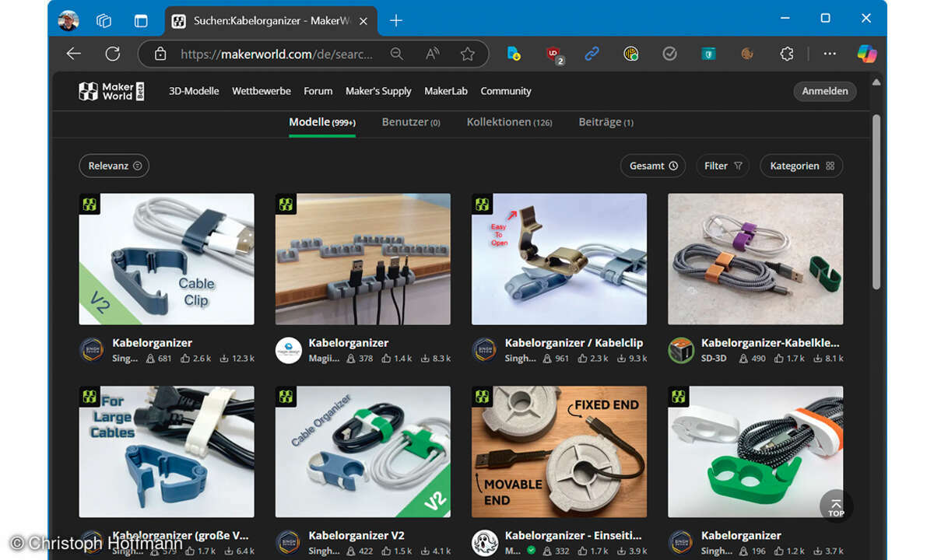The width and height of the screenshot is (934, 560).
Task: Open the Kabelorganizer-Kabelkle... model title
Action: click(770, 343)
